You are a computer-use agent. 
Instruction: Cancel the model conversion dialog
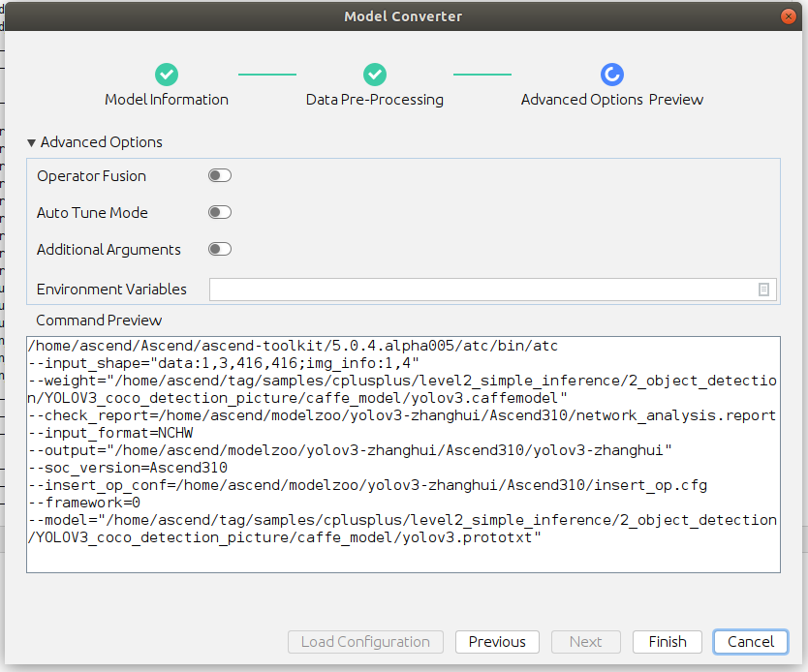751,642
